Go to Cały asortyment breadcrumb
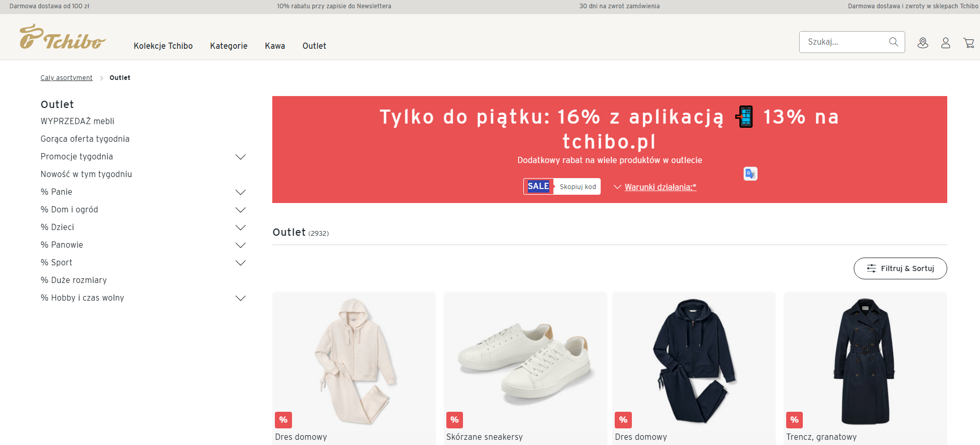 click(x=67, y=77)
